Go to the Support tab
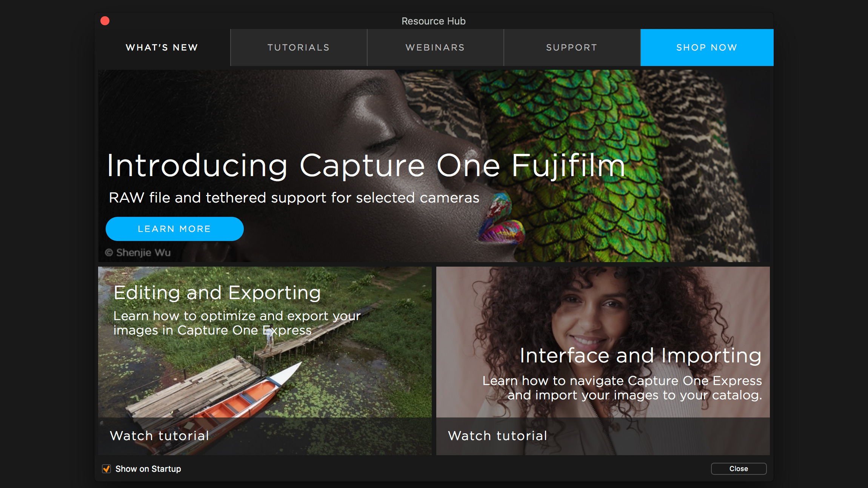 (572, 48)
